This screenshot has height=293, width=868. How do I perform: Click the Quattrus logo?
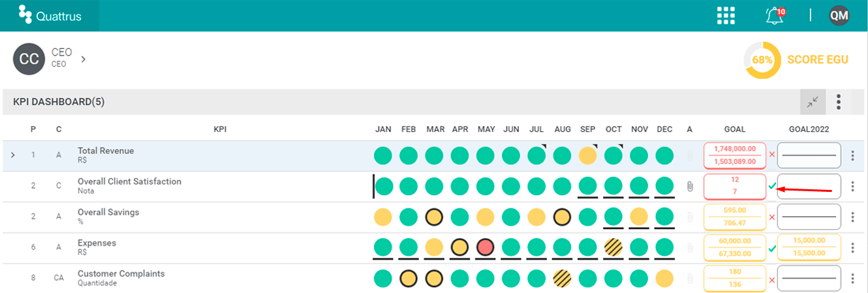[50, 16]
